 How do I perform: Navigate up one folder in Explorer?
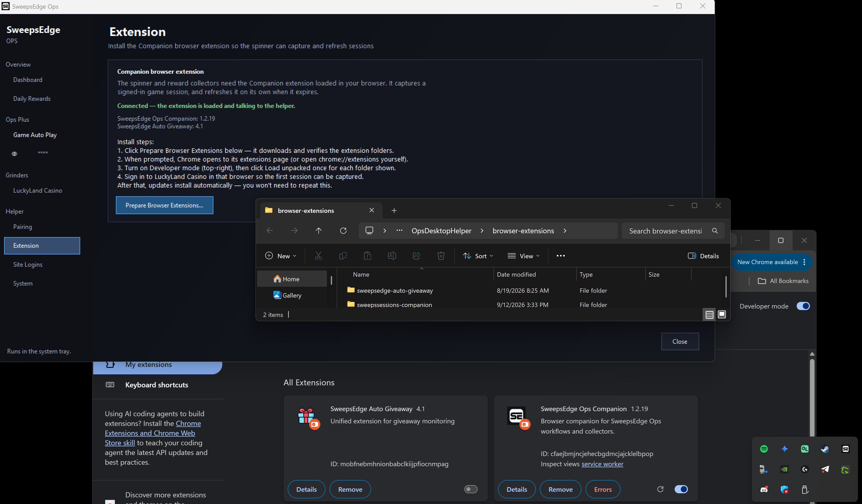(x=319, y=231)
